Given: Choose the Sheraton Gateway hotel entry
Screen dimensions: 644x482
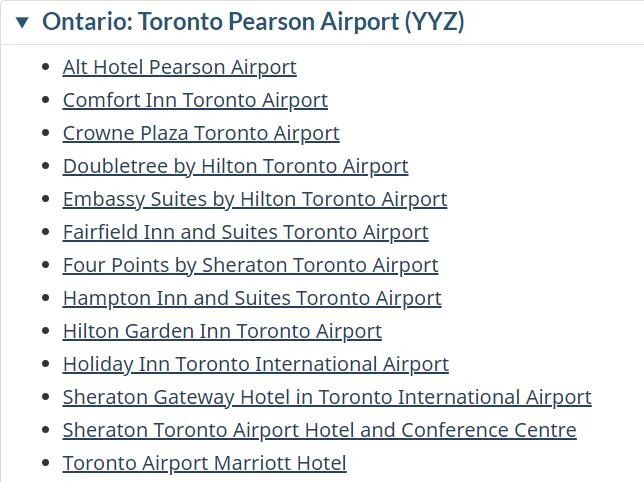Looking at the screenshot, I should pos(327,397).
